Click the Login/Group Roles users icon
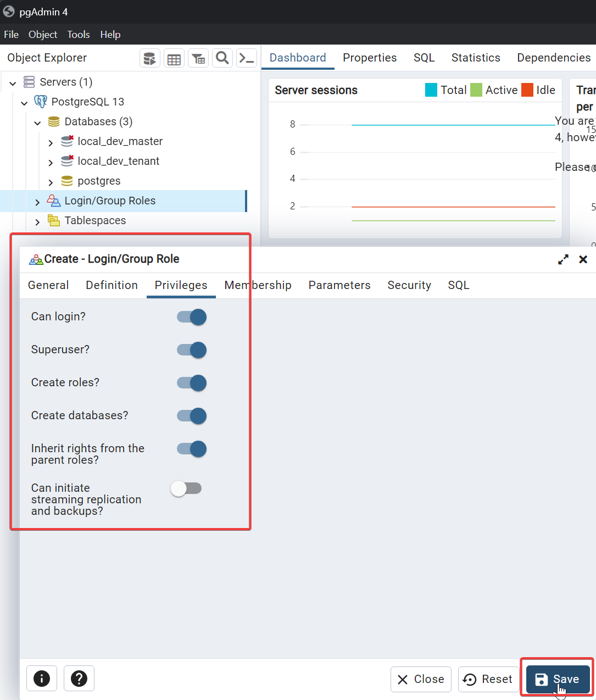This screenshot has width=596, height=700. [54, 201]
